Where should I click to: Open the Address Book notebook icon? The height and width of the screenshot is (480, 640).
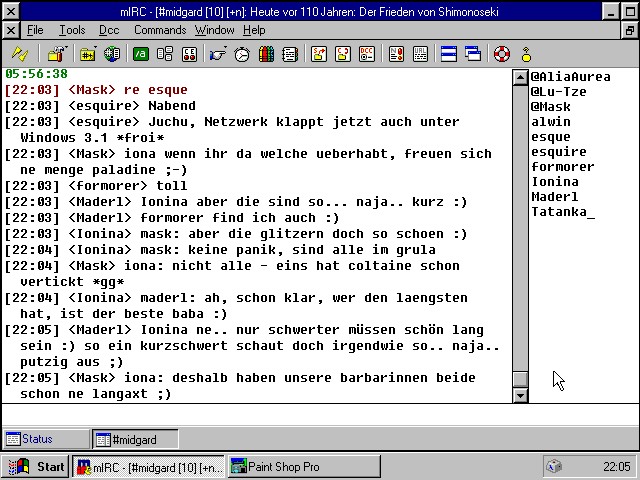point(290,54)
